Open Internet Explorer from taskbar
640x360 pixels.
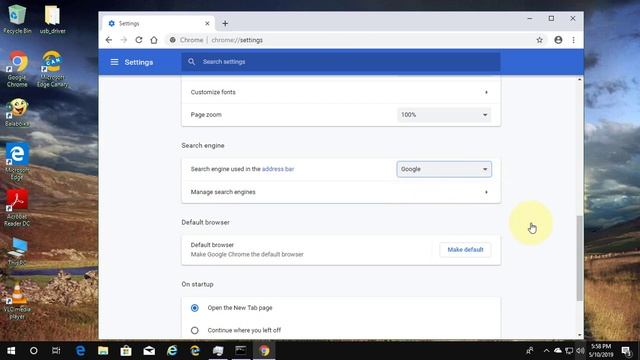pos(172,351)
